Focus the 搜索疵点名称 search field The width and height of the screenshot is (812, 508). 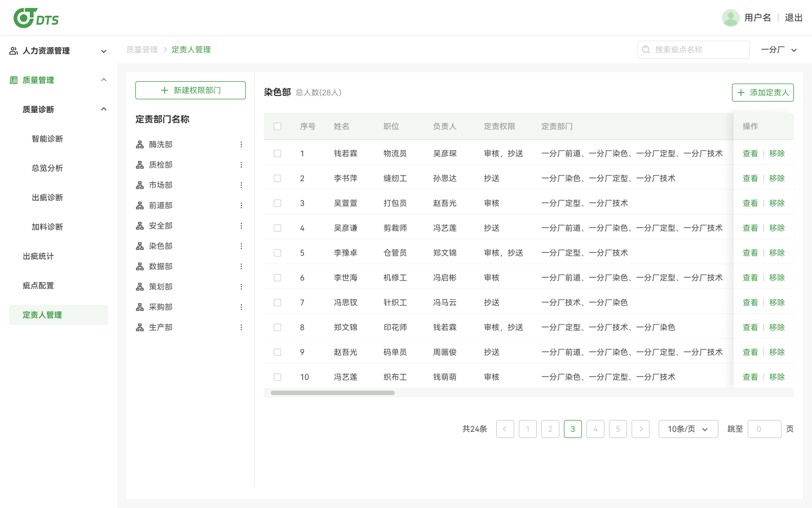coord(694,50)
